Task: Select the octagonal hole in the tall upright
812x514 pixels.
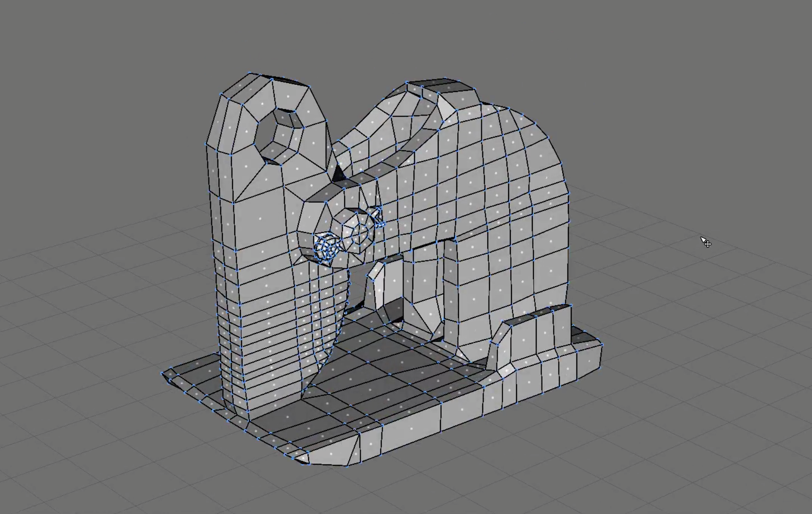Action: click(x=279, y=136)
